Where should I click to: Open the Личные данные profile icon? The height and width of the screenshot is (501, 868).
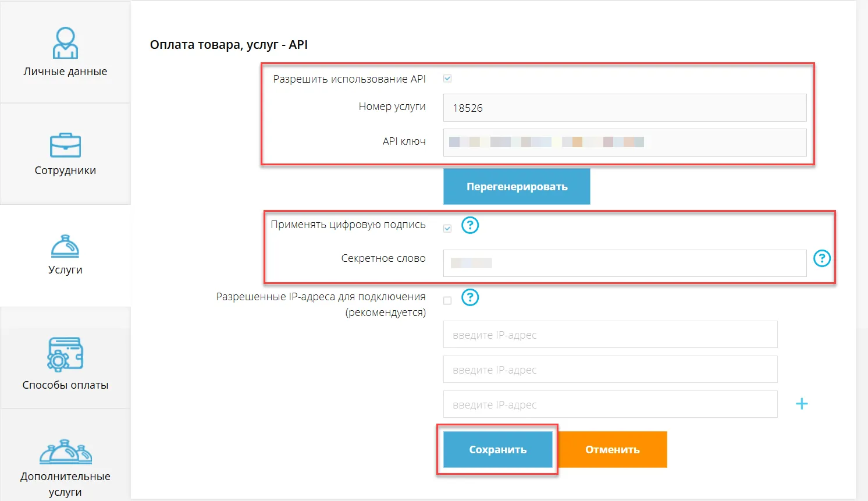click(65, 42)
